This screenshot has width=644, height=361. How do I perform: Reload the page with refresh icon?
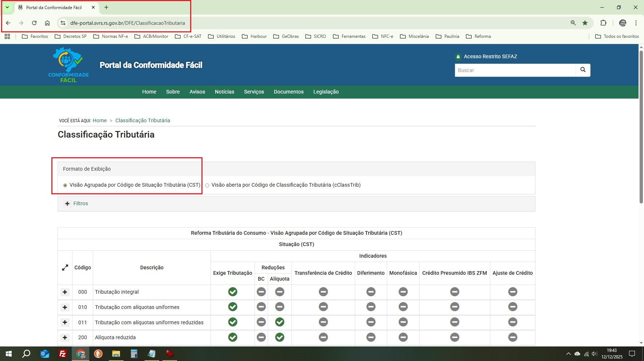pyautogui.click(x=34, y=23)
